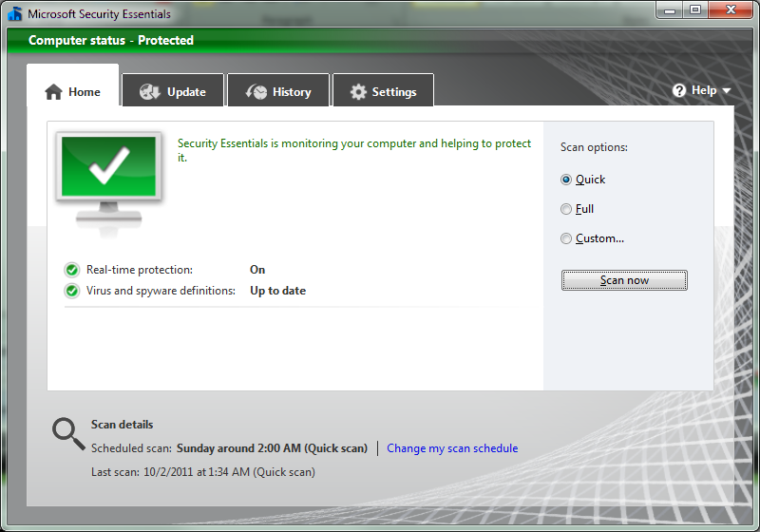Screen dimensions: 760x532
Task: Click the 'Real-time protection:' label
Action: 140,270
